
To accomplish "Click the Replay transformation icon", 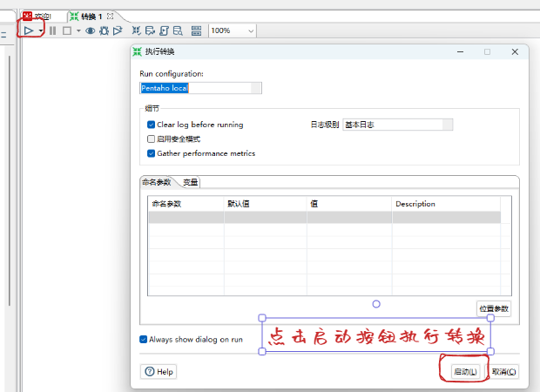I will [118, 30].
